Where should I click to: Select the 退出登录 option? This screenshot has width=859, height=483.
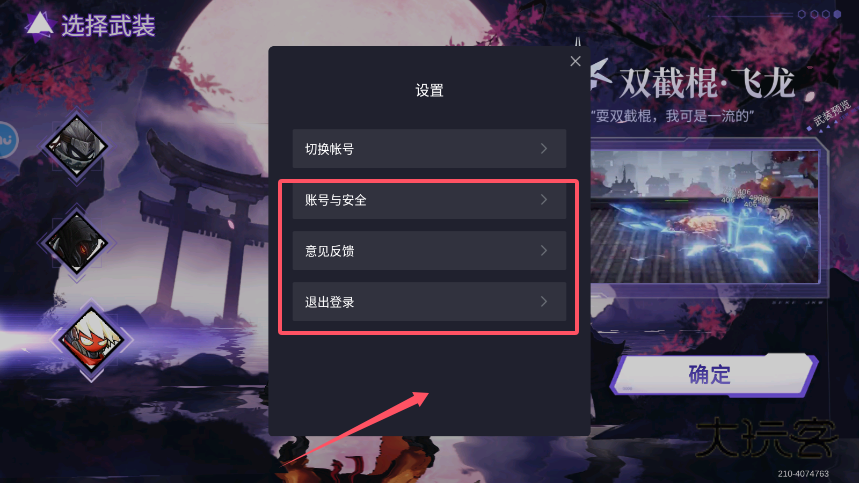(x=429, y=302)
